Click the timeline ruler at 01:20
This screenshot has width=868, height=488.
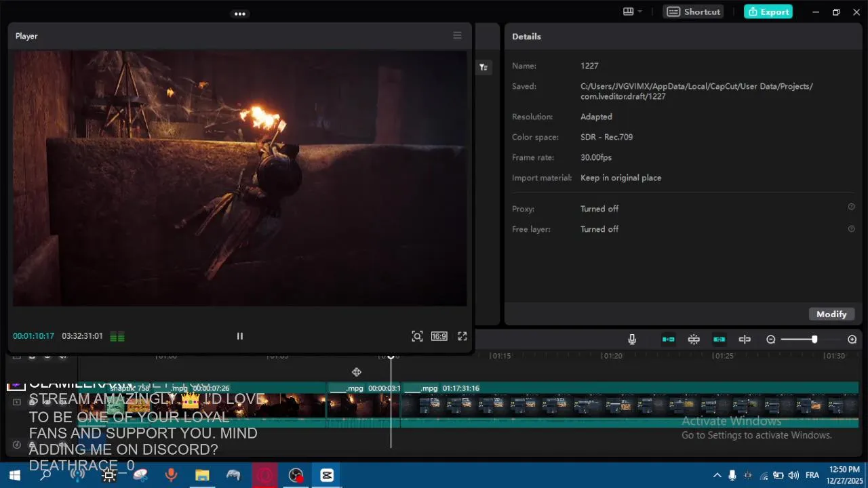pyautogui.click(x=613, y=356)
